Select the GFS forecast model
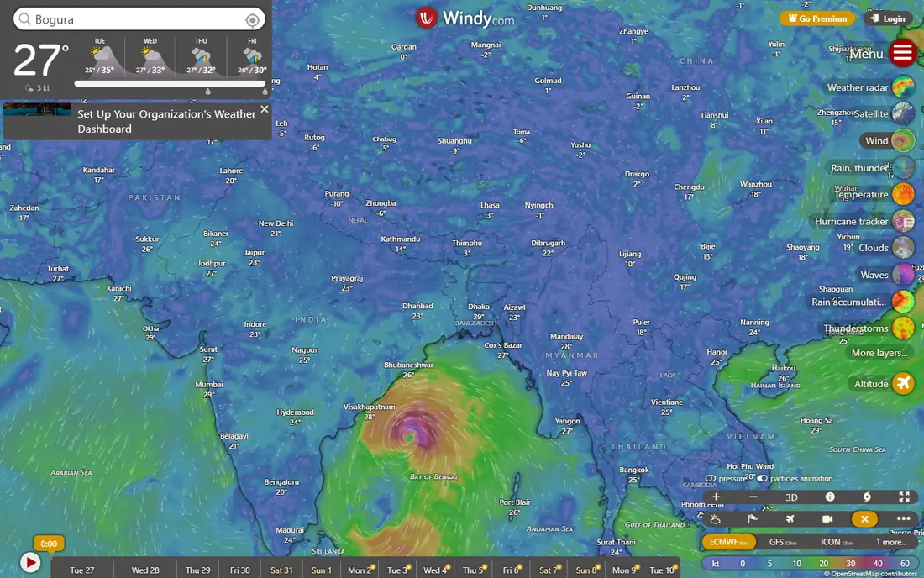 [x=783, y=542]
